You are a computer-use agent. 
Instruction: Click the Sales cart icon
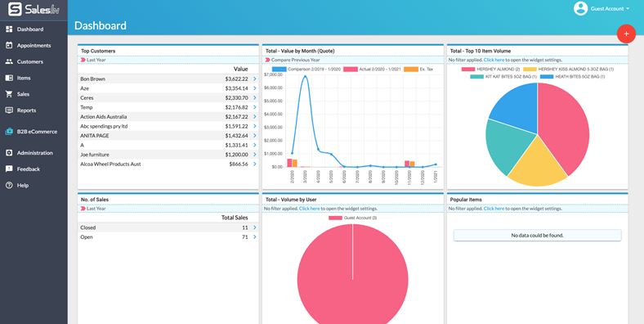point(9,94)
